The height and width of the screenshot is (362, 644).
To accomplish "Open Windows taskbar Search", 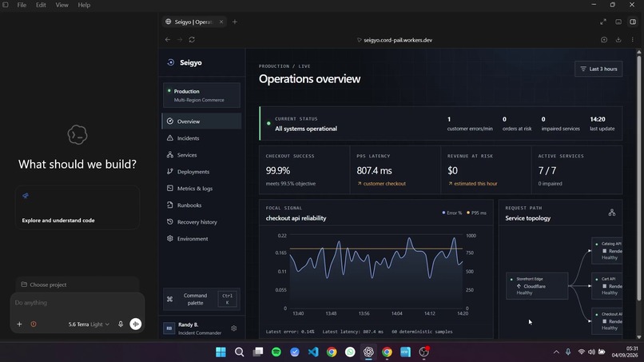I will point(239,352).
